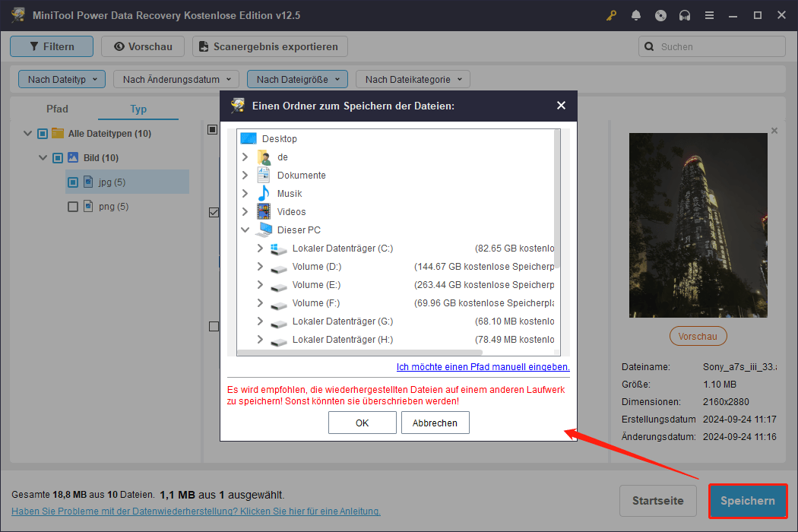
Task: Select the Videos film icon
Action: pyautogui.click(x=264, y=212)
